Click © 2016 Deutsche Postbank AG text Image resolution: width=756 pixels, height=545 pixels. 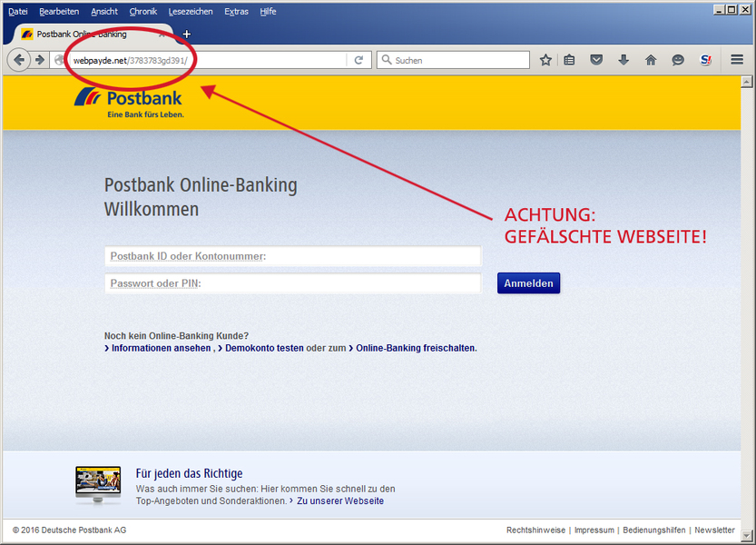coord(69,530)
